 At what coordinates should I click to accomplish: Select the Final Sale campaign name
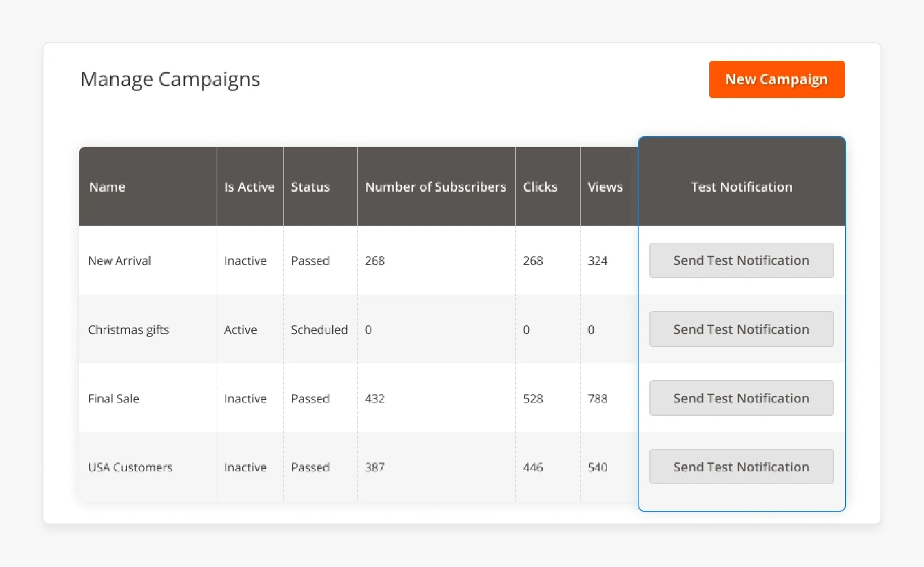(113, 398)
